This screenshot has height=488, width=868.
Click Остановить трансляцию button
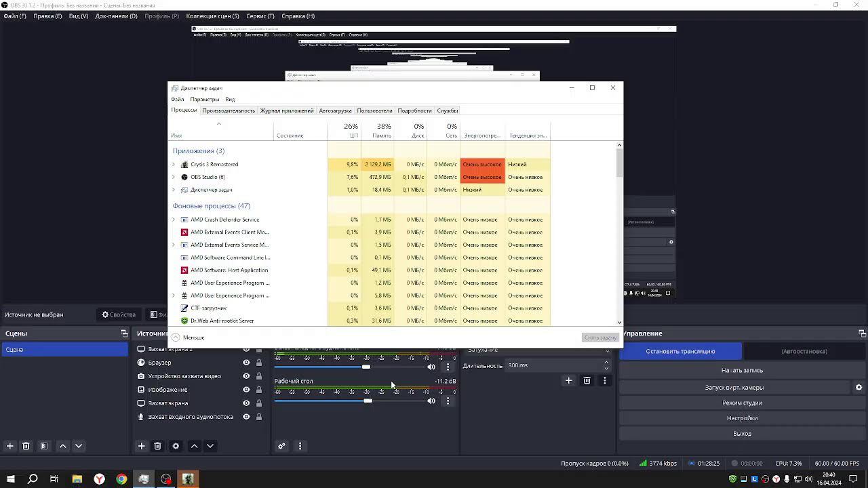coord(680,351)
